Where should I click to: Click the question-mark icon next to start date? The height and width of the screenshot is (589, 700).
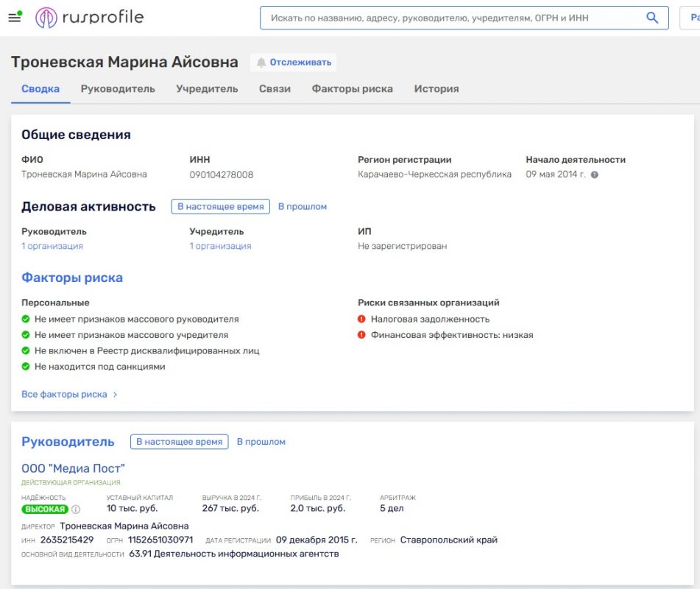tap(595, 175)
